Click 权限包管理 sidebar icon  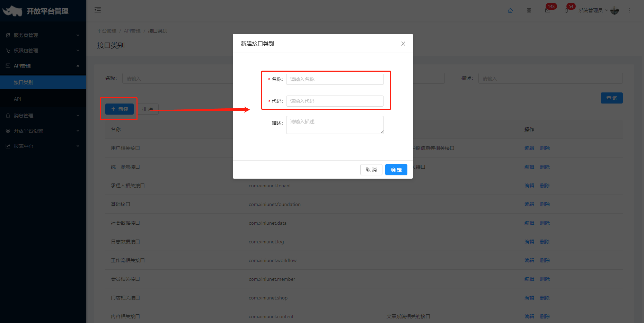tap(8, 51)
